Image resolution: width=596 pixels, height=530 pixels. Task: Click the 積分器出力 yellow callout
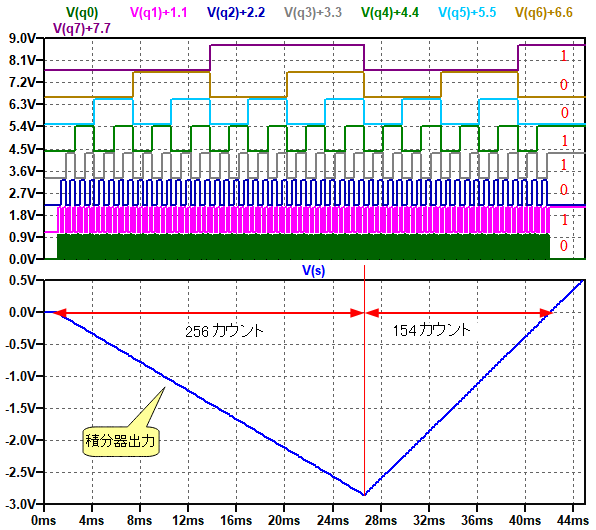120,441
